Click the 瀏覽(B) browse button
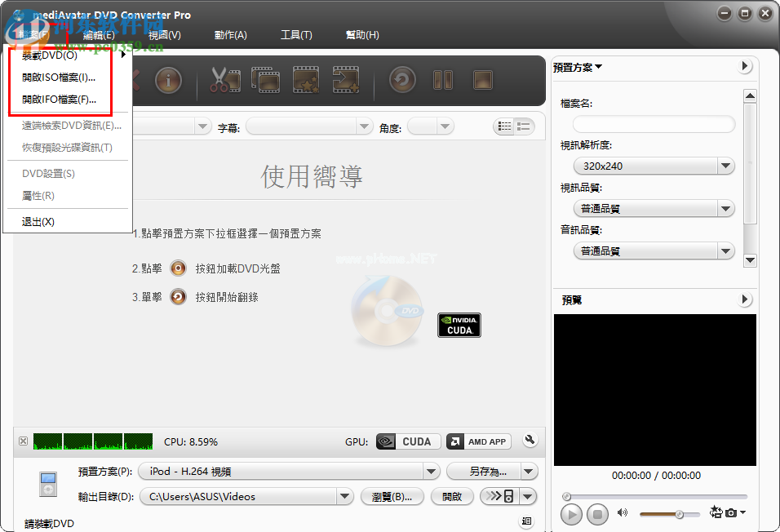The height and width of the screenshot is (532, 780). (x=392, y=496)
